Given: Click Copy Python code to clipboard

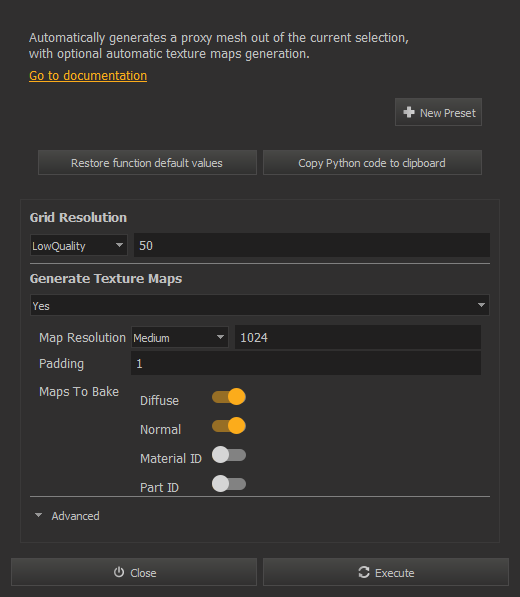Looking at the screenshot, I should [372, 163].
